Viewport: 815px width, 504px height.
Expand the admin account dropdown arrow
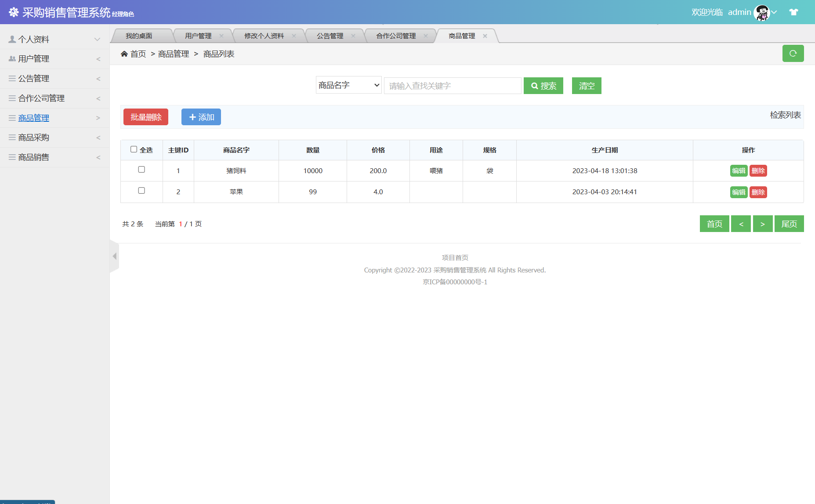[x=773, y=12]
